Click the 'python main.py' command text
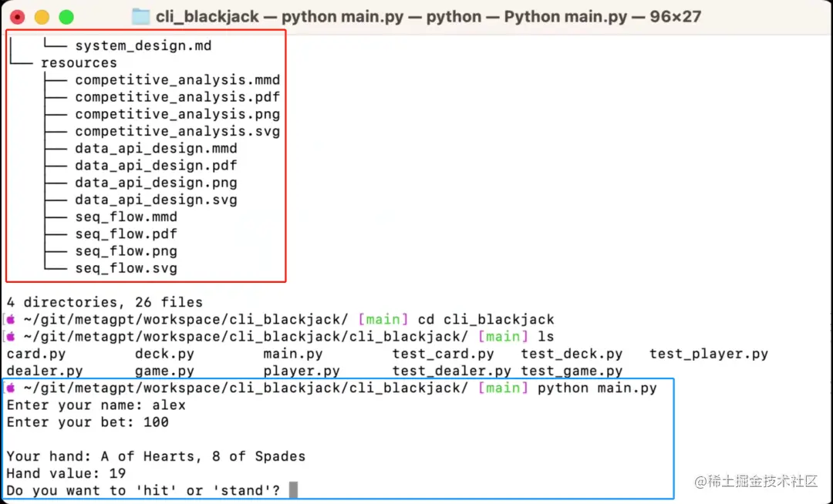Viewport: 833px width, 504px height. pos(597,388)
